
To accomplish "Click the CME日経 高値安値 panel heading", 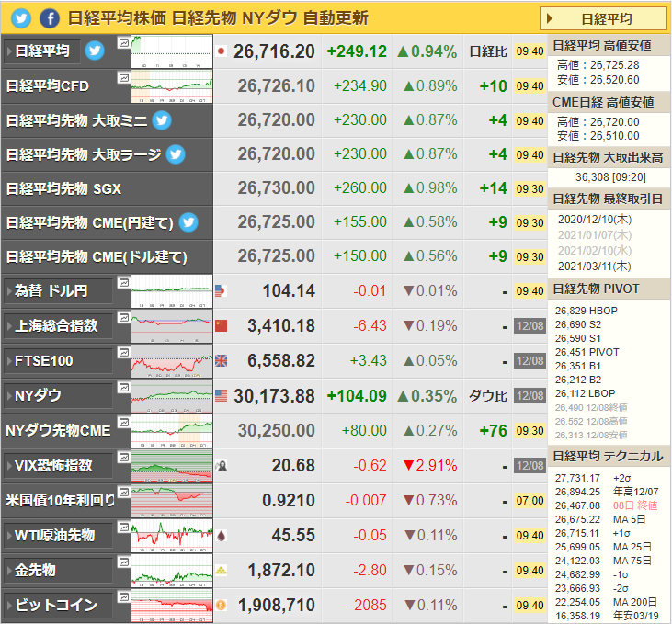I will tap(603, 102).
